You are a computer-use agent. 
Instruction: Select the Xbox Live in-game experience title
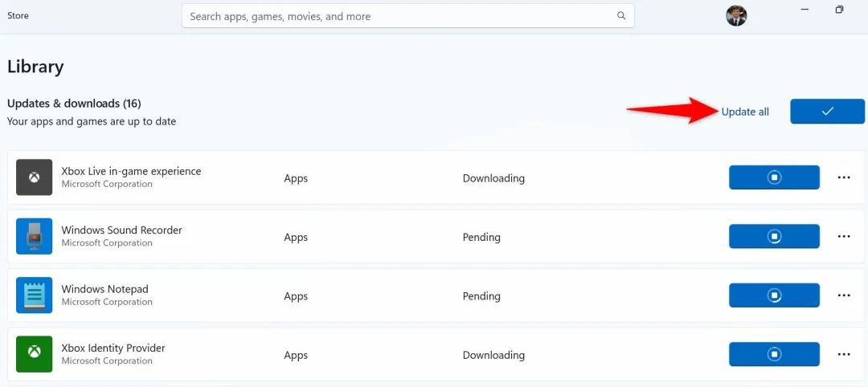(131, 171)
